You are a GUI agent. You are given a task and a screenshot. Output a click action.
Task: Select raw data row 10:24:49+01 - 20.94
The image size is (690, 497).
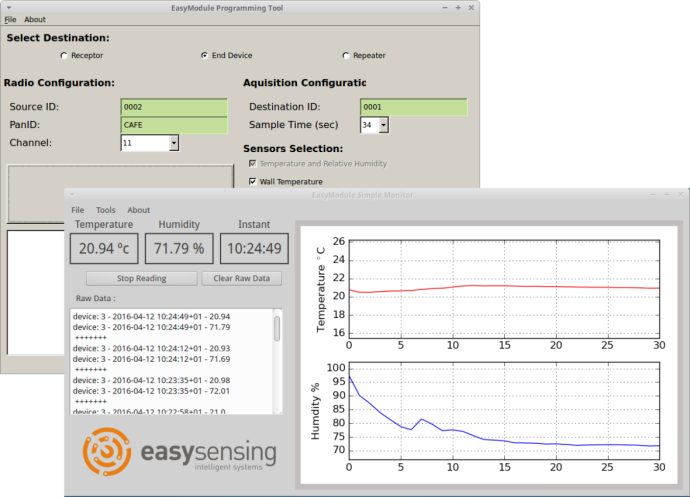point(151,317)
